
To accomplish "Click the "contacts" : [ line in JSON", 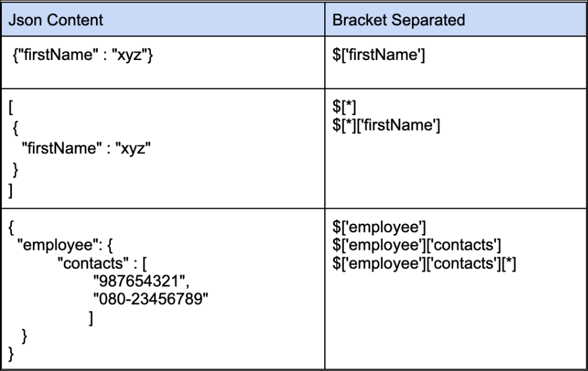I will [x=102, y=263].
